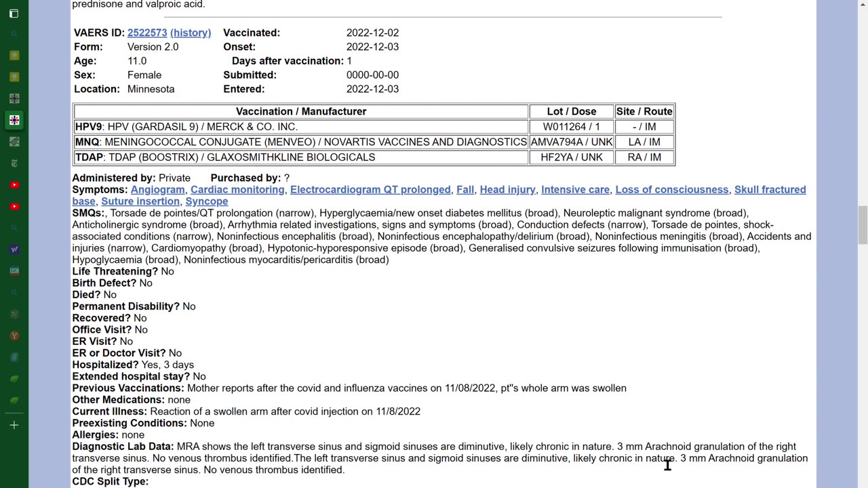Viewport: 868px width, 488px height.
Task: Open the search tab directly below the sidebar panel icon
Action: (x=14, y=34)
